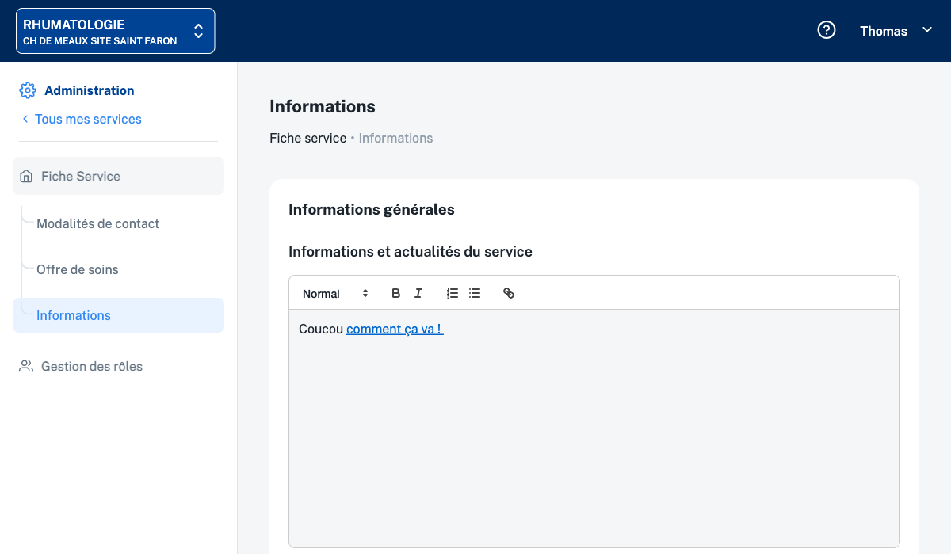Image resolution: width=951 pixels, height=560 pixels.
Task: Select Informations in the sidebar
Action: [x=74, y=315]
